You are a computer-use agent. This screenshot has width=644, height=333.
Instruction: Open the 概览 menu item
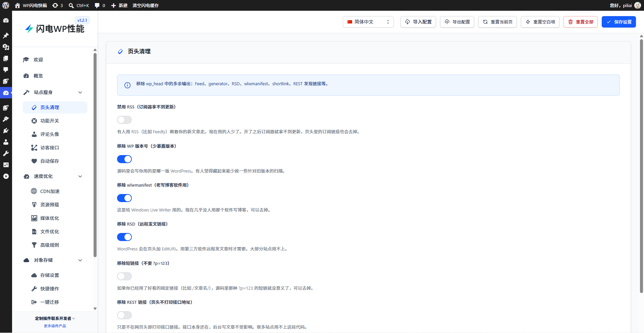click(55, 76)
